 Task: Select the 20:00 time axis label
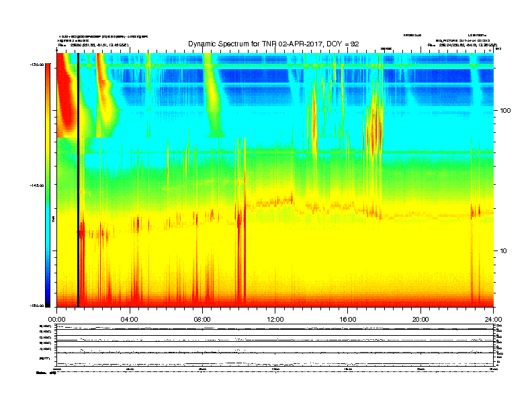point(420,320)
